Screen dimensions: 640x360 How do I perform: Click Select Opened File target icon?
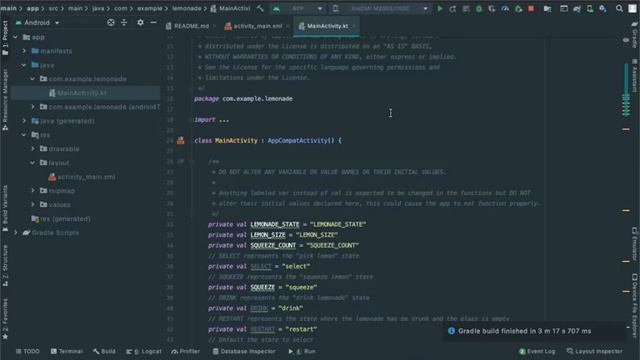(x=111, y=22)
